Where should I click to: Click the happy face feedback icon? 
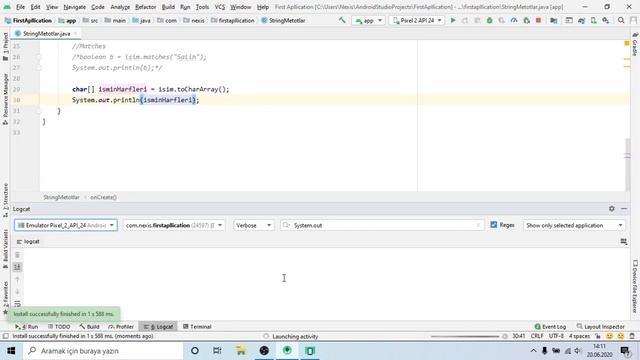(x=609, y=336)
